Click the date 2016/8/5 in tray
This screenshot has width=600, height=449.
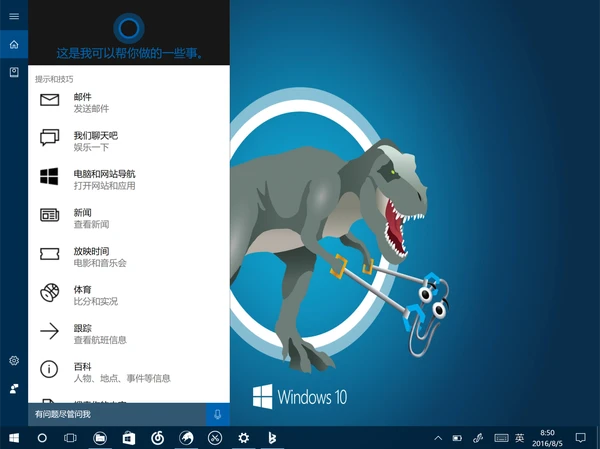click(547, 443)
